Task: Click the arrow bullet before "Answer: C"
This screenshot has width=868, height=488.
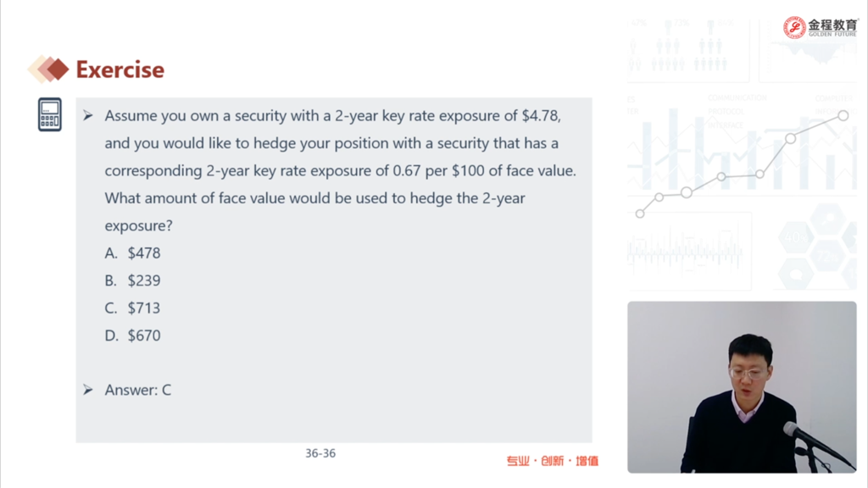Action: tap(88, 390)
